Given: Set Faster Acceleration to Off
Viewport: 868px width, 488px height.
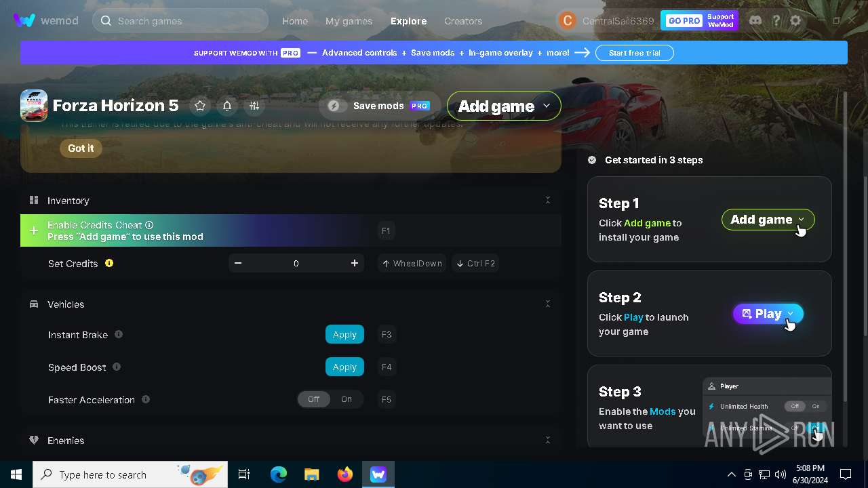Looking at the screenshot, I should coord(314,399).
